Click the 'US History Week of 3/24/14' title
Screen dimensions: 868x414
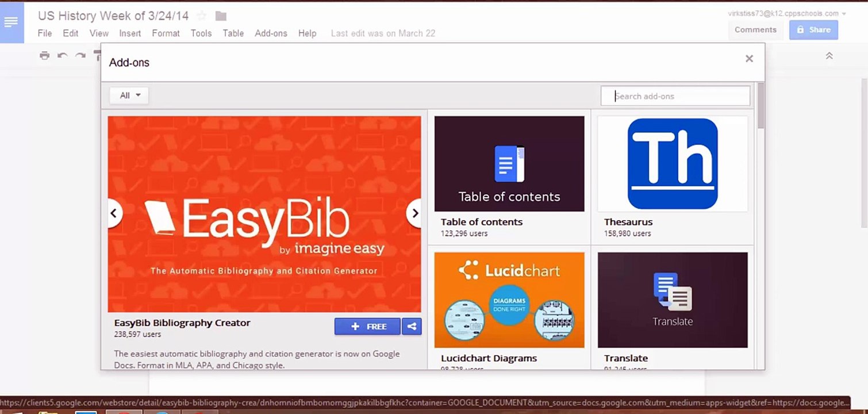tap(114, 16)
